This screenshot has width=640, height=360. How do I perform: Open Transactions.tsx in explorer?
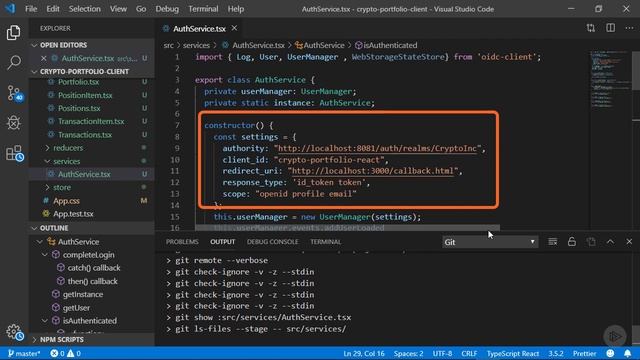[x=85, y=135]
